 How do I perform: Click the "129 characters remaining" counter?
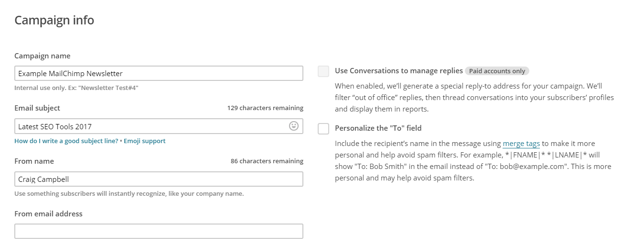(x=265, y=108)
